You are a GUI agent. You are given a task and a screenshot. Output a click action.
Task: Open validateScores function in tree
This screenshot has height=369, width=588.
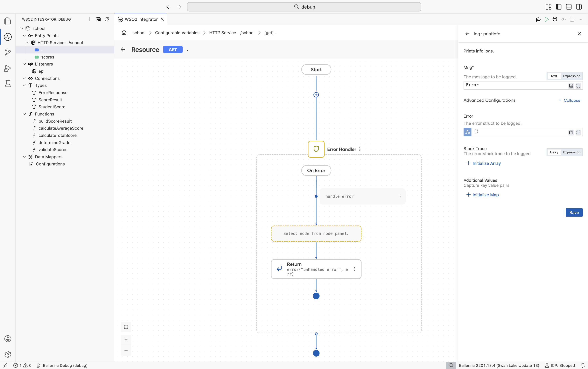click(53, 150)
